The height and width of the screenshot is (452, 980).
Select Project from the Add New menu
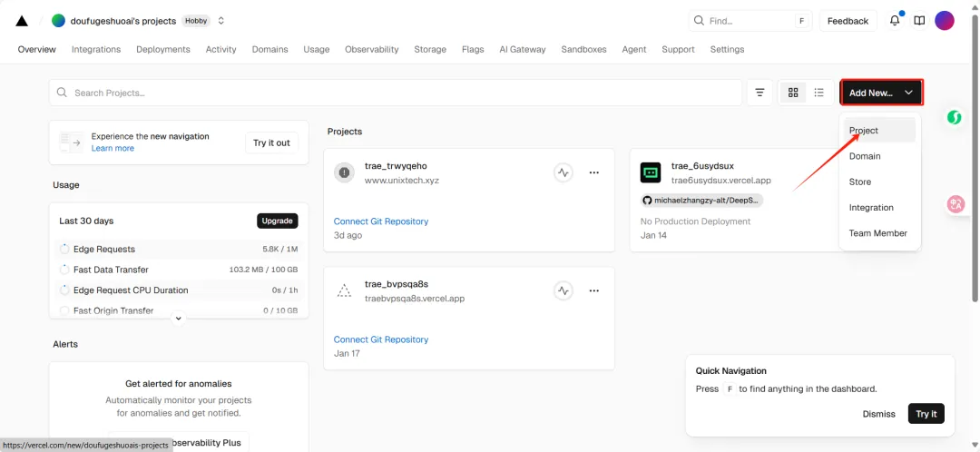click(x=864, y=131)
